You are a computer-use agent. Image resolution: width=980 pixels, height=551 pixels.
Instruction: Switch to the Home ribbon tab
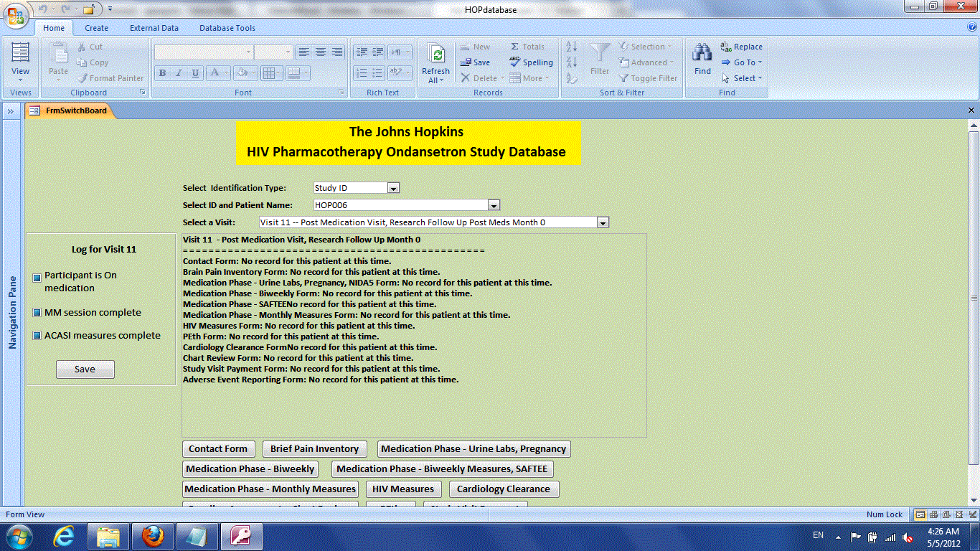coord(54,28)
